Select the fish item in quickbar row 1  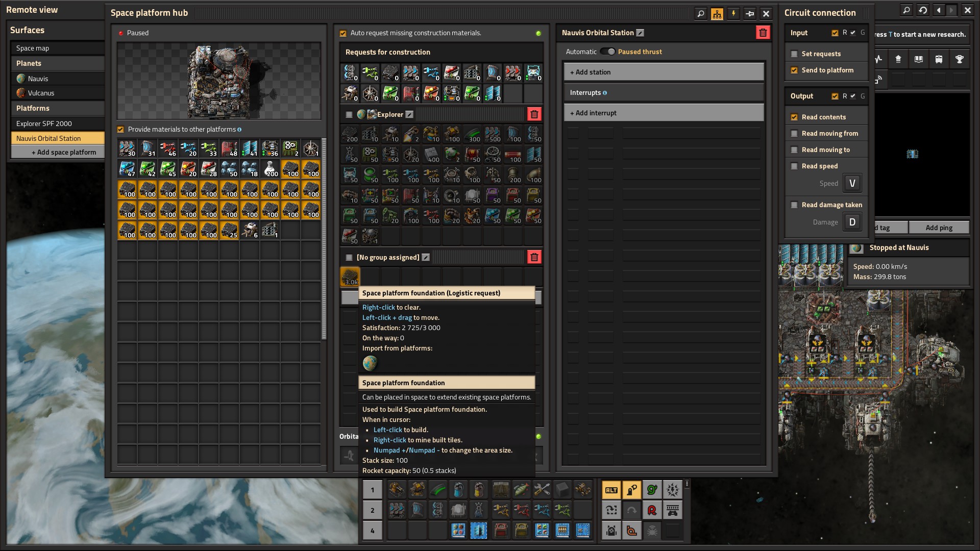(x=521, y=490)
